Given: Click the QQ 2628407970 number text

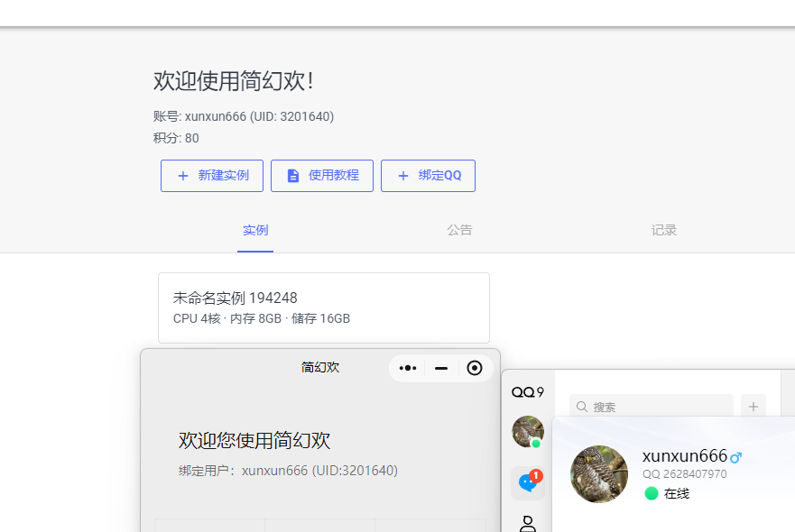Looking at the screenshot, I should click(x=685, y=474).
